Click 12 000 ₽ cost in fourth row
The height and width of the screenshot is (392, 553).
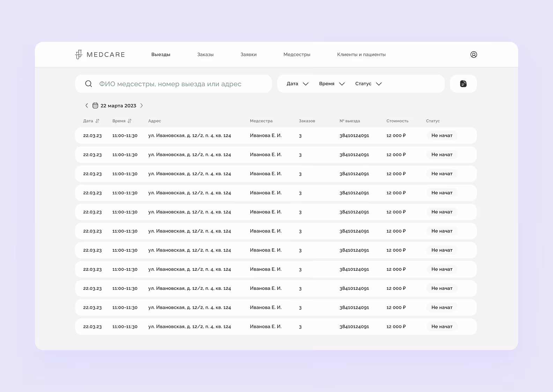point(396,193)
